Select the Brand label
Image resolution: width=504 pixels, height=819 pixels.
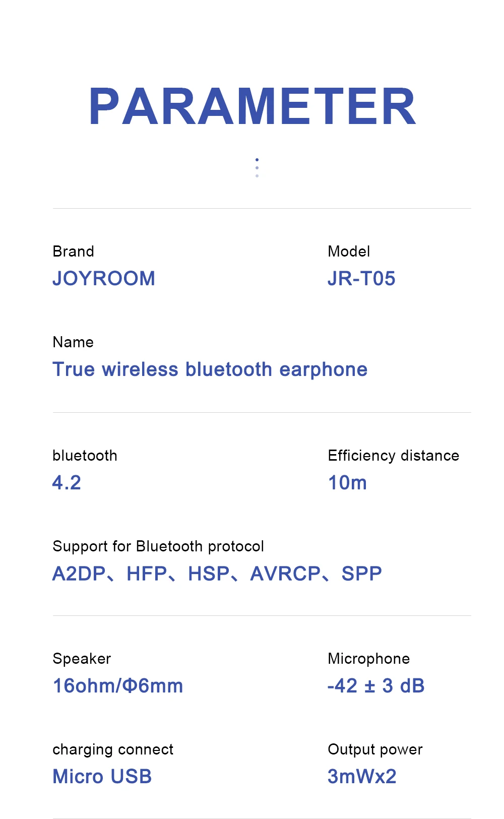tap(74, 251)
